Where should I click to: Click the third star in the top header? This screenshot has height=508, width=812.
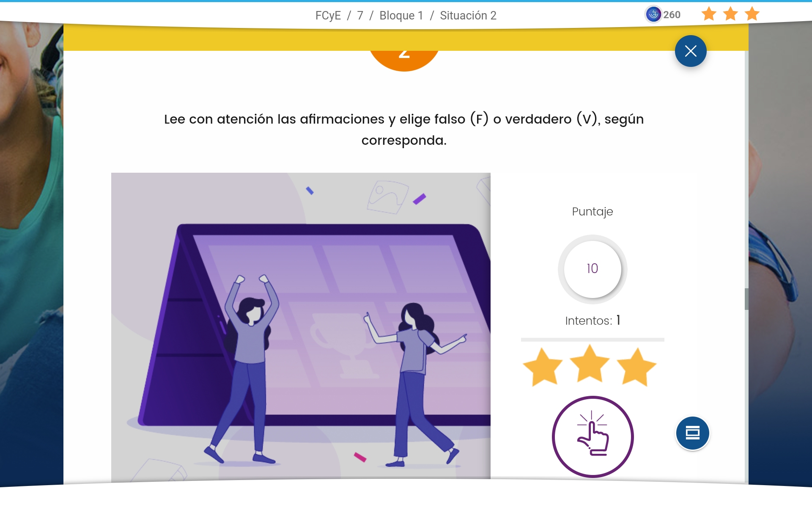[752, 14]
